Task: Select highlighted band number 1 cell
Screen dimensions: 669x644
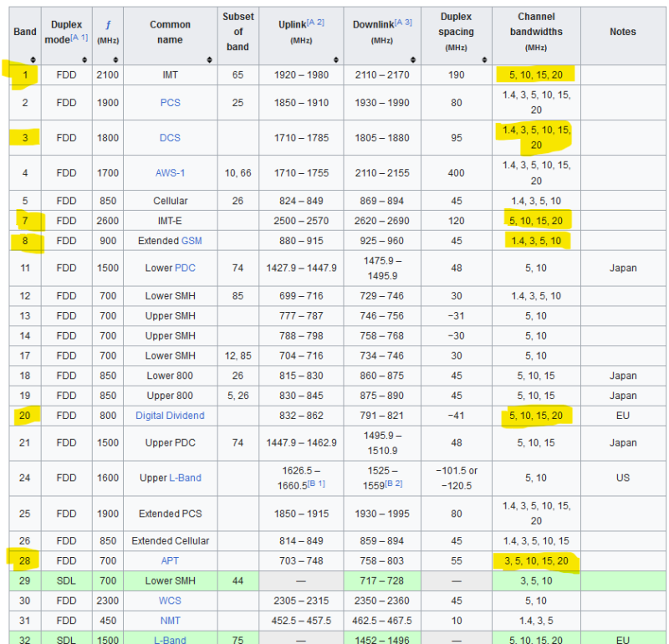Action: 25,75
